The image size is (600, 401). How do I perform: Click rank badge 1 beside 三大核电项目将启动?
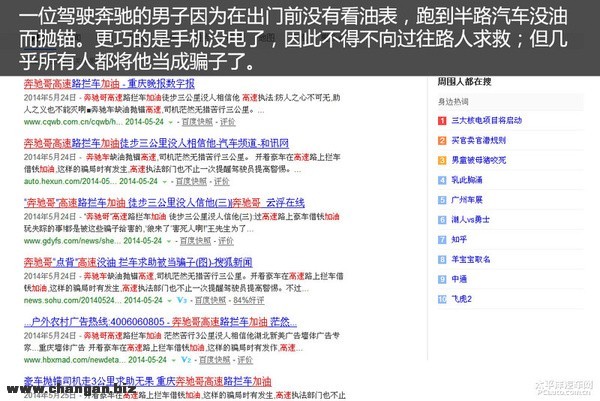(x=442, y=121)
